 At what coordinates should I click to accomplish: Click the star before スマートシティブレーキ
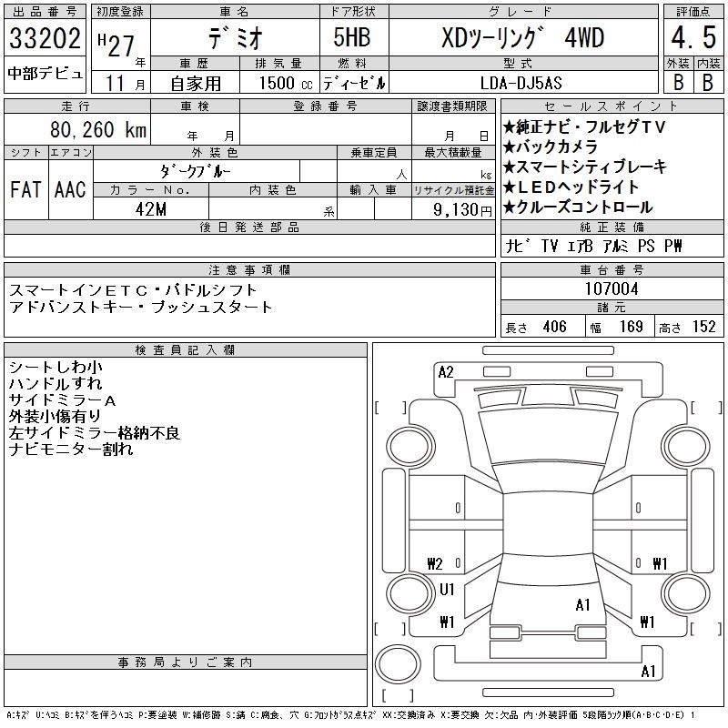[509, 167]
